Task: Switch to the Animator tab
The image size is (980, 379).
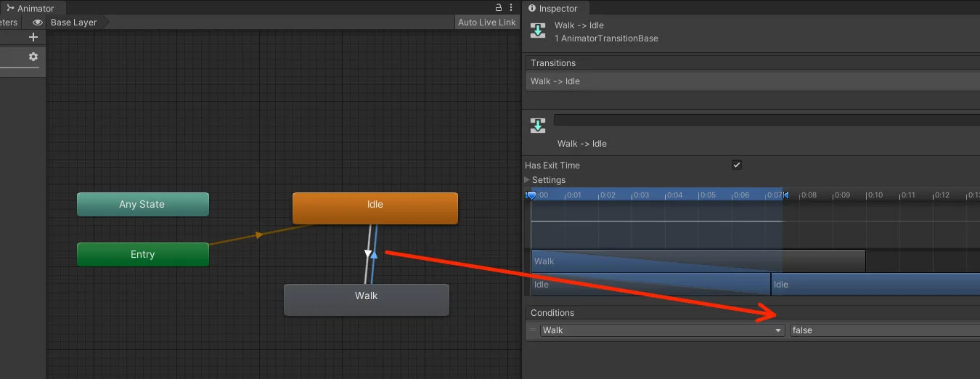Action: tap(30, 8)
